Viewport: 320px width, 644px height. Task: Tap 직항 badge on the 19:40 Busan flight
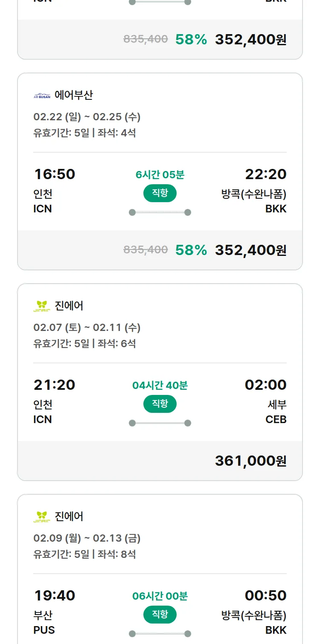click(160, 615)
